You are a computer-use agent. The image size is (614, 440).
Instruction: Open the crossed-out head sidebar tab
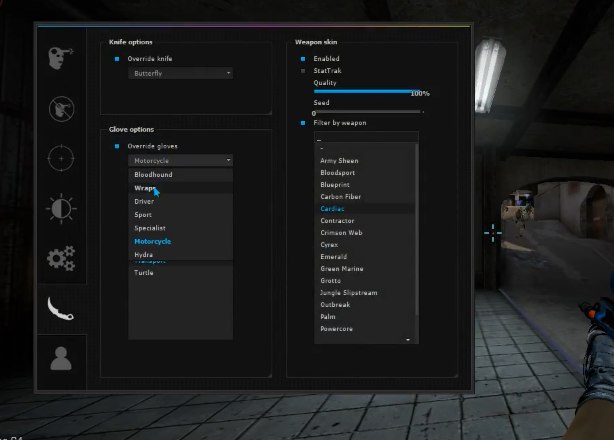61,108
